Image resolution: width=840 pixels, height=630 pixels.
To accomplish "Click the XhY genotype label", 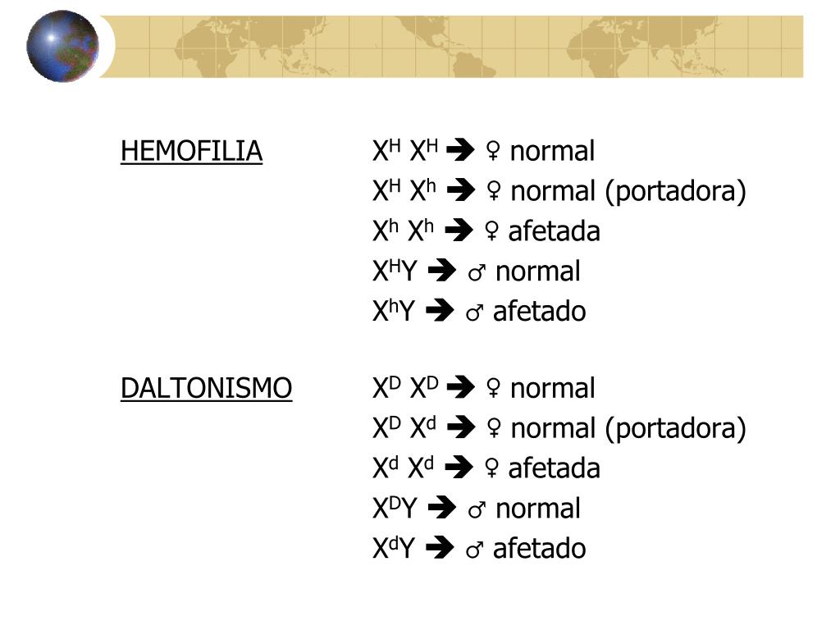I will (x=394, y=310).
